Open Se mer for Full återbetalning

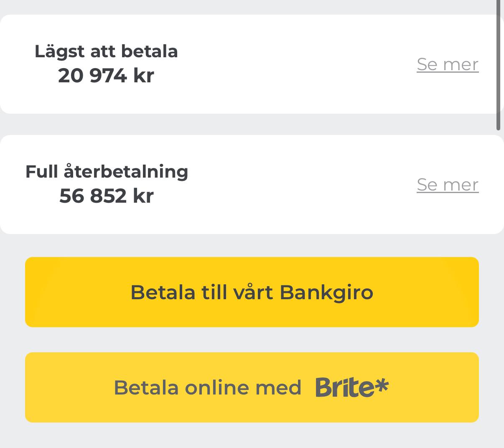[x=447, y=185]
